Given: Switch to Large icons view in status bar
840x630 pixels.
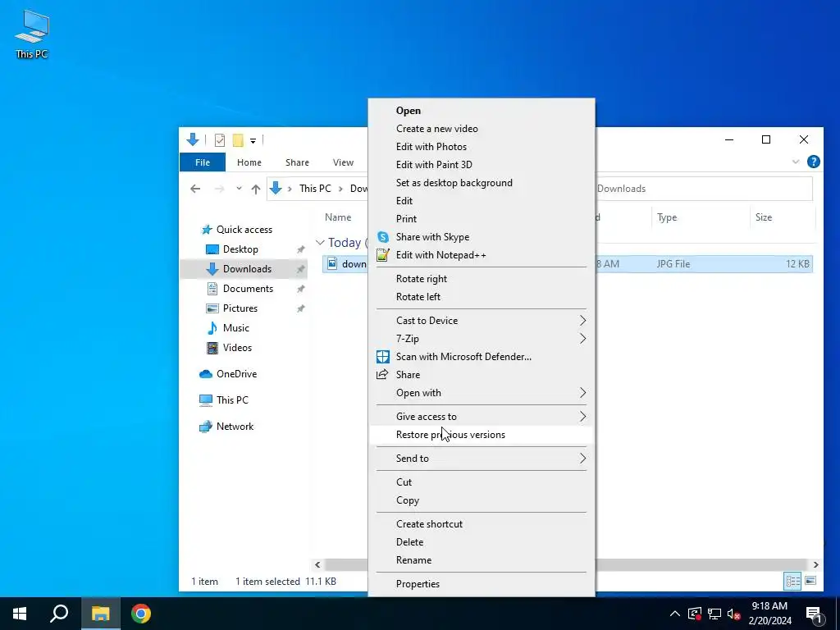Looking at the screenshot, I should (810, 581).
